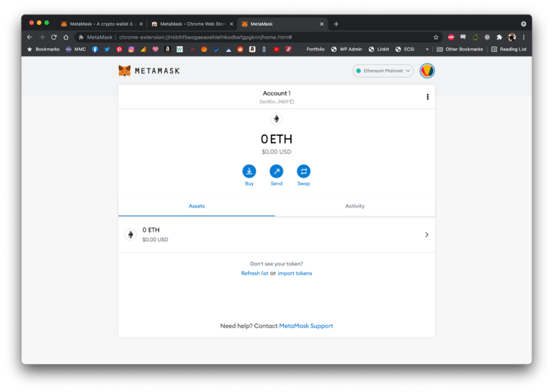Click the Buy button icon
The image size is (553, 392).
pos(249,171)
